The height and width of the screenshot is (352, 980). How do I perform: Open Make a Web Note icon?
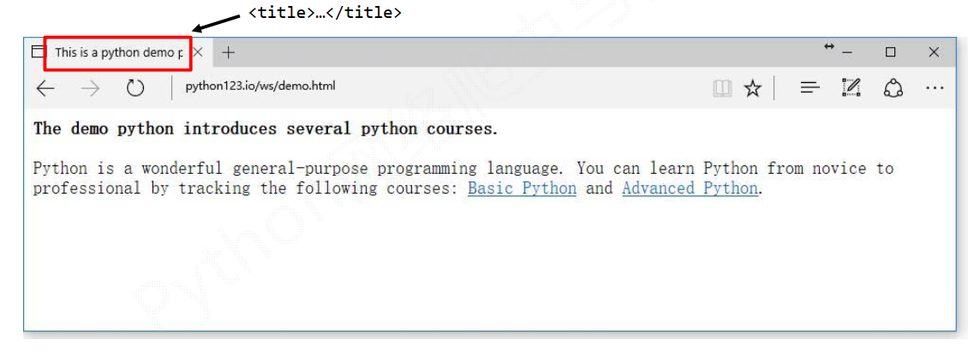[852, 88]
